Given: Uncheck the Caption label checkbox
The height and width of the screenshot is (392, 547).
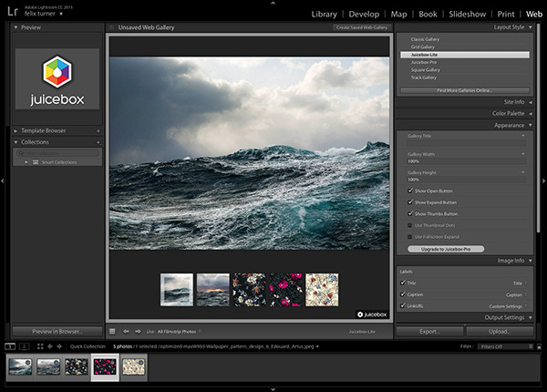Looking at the screenshot, I should (403, 294).
